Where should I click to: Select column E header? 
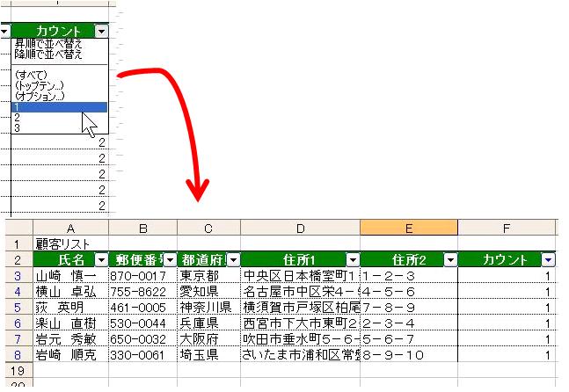click(x=409, y=228)
